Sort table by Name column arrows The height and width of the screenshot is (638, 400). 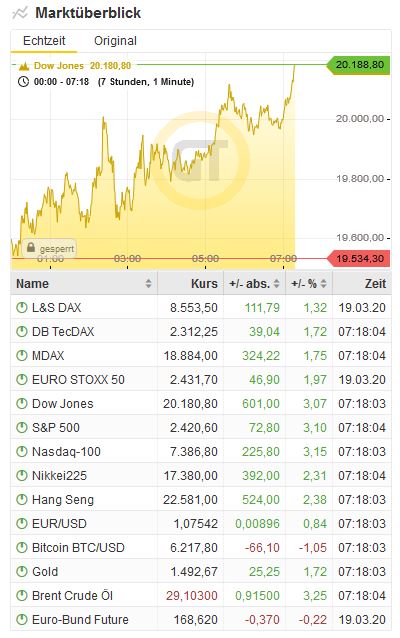(149, 284)
